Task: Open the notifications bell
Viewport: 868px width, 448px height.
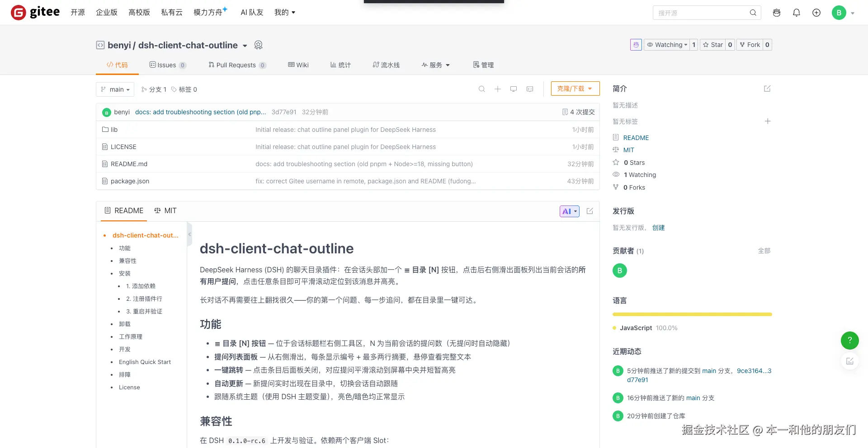Action: (797, 13)
